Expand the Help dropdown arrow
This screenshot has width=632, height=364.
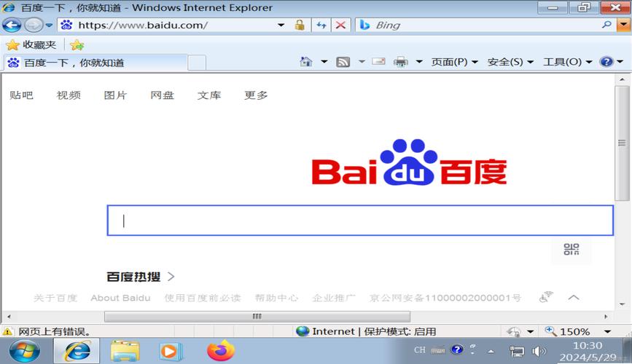click(x=620, y=62)
